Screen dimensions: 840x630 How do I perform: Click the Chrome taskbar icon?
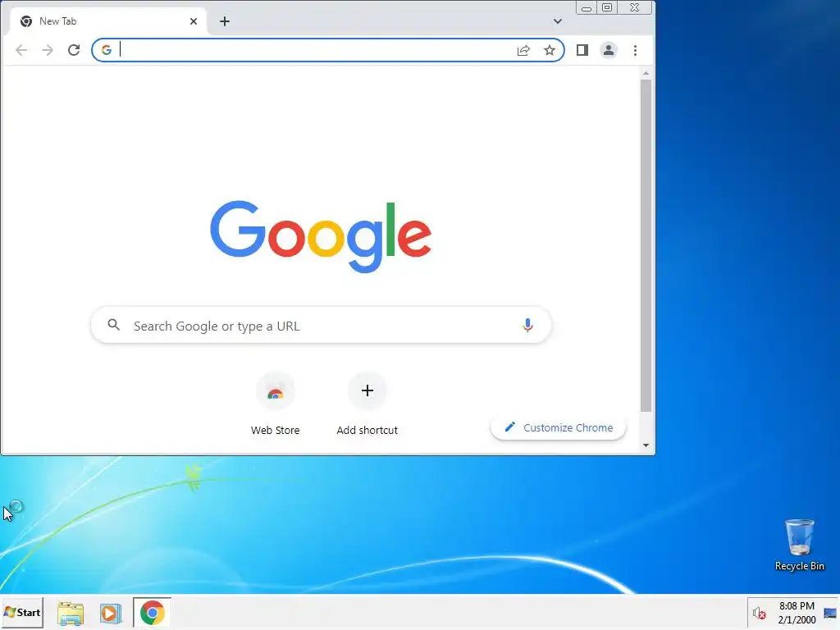click(x=152, y=612)
